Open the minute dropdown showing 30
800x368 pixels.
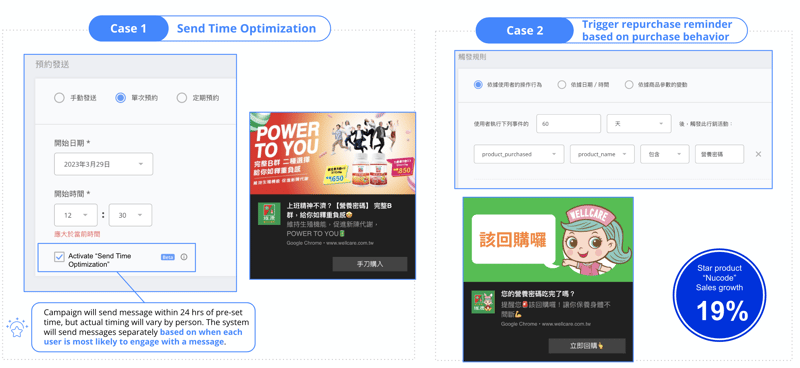[x=130, y=215]
